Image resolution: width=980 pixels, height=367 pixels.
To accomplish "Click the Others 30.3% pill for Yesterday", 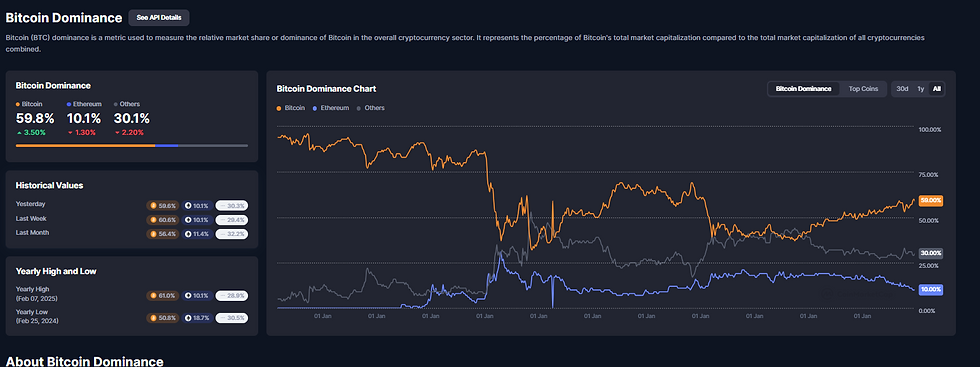I will pos(231,205).
